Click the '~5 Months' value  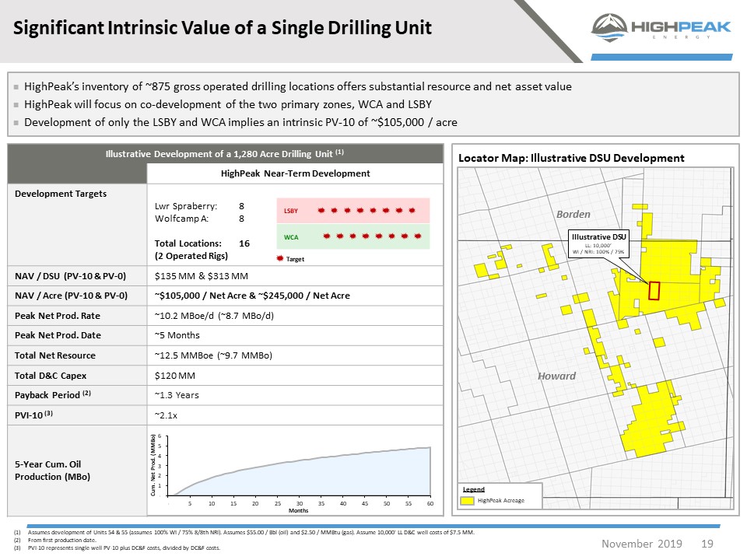click(177, 335)
